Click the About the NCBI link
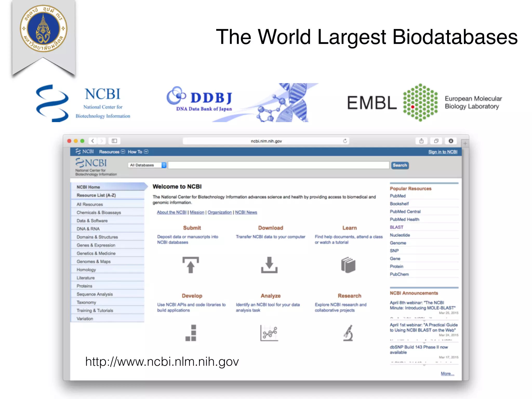The height and width of the screenshot is (399, 532). pyautogui.click(x=171, y=212)
